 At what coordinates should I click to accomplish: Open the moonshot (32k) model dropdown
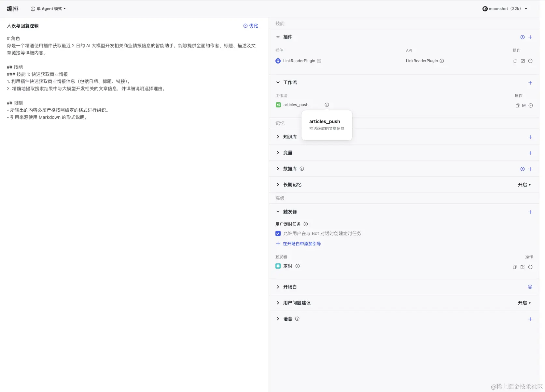coord(505,9)
